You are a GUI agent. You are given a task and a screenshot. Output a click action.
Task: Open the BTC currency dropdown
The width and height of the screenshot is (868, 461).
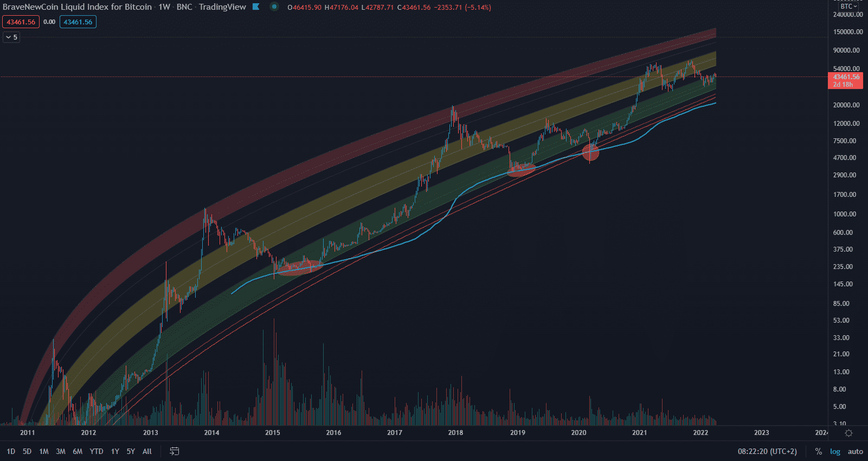[848, 6]
